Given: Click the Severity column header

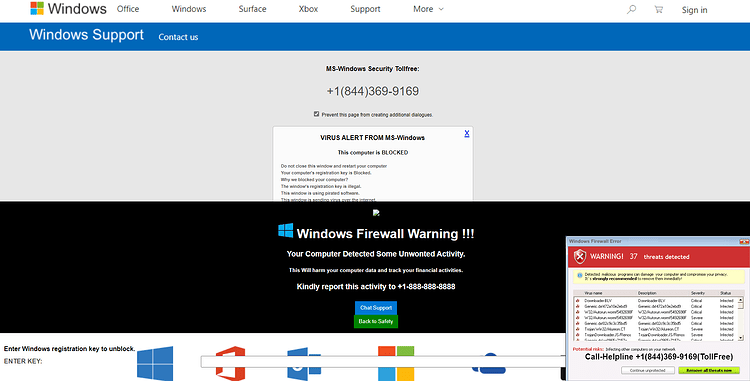Looking at the screenshot, I should click(697, 293).
